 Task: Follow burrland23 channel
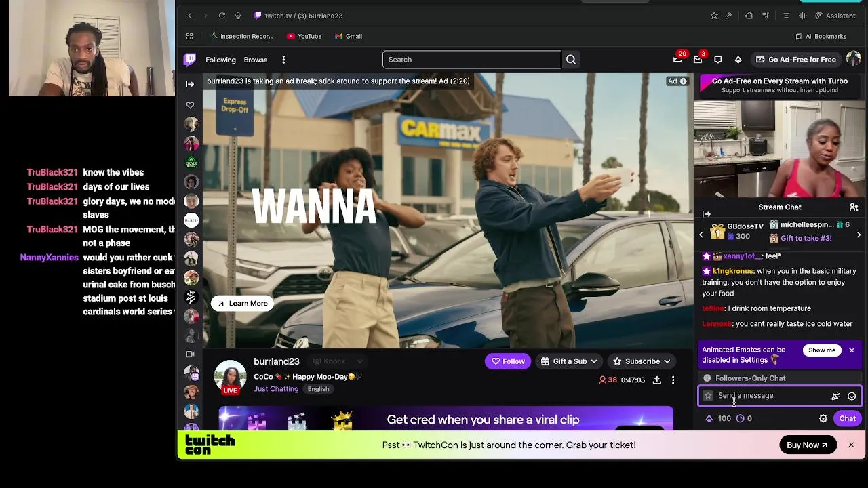[x=507, y=361]
